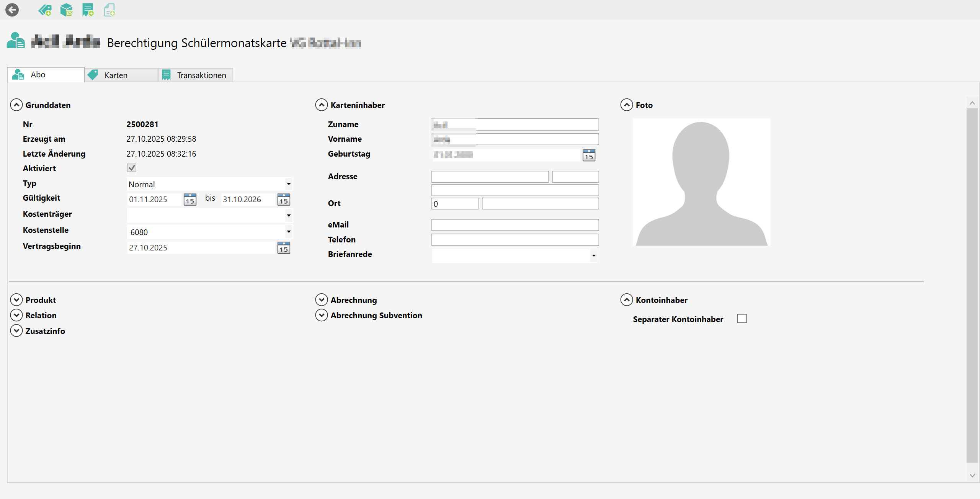
Task: Click the add receipt transaction icon
Action: (88, 10)
